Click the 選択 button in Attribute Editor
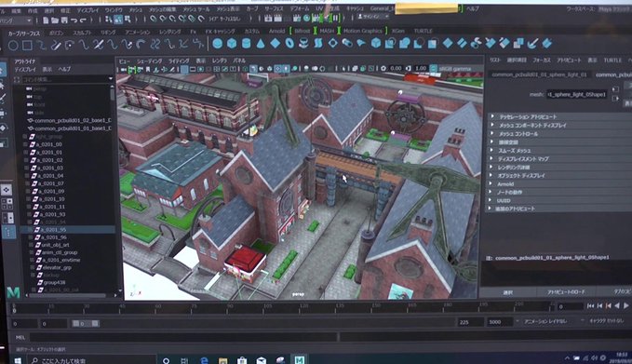 tap(508, 292)
